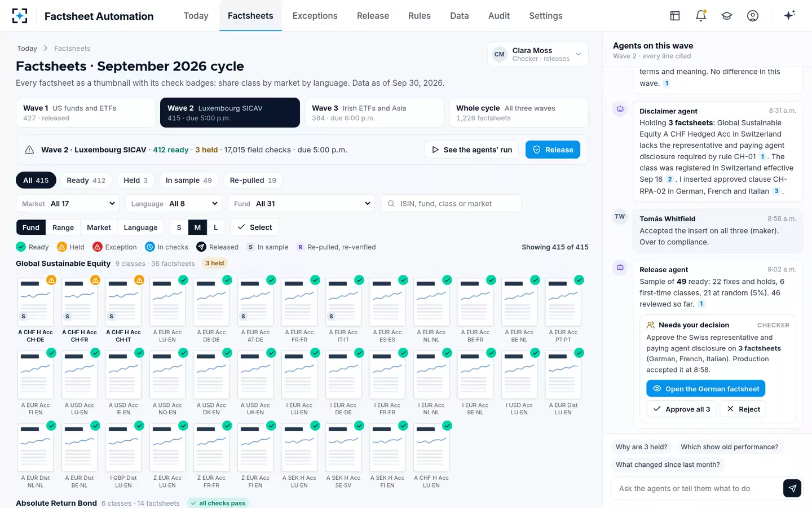This screenshot has height=508, width=812.
Task: Filter by Re-pulled 19
Action: point(253,180)
